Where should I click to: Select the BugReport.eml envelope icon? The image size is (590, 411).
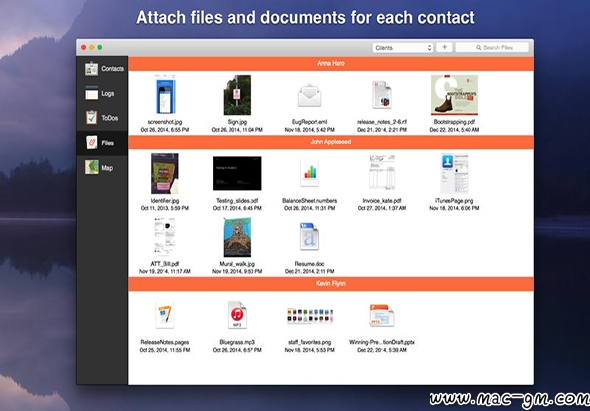[309, 95]
